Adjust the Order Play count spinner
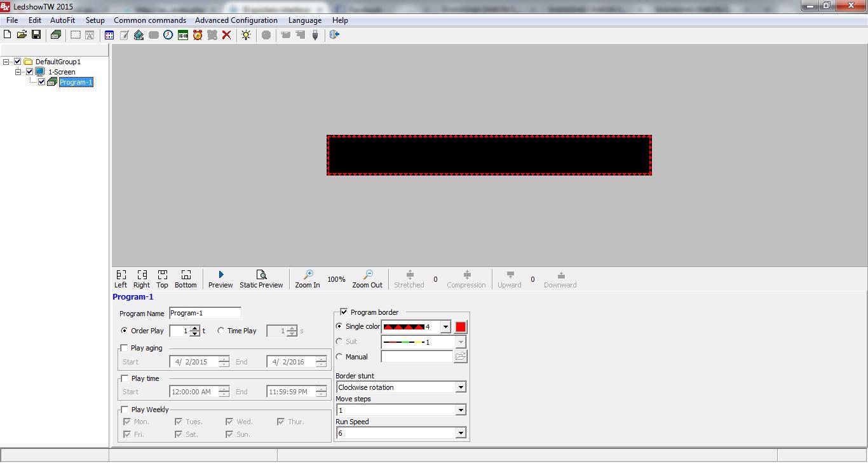 [x=195, y=331]
